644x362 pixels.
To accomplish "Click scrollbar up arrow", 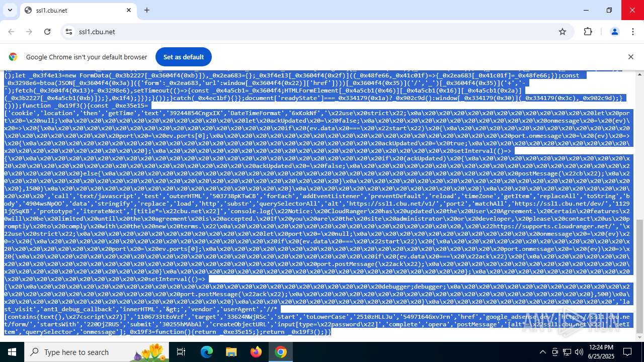I will pos(639,74).
